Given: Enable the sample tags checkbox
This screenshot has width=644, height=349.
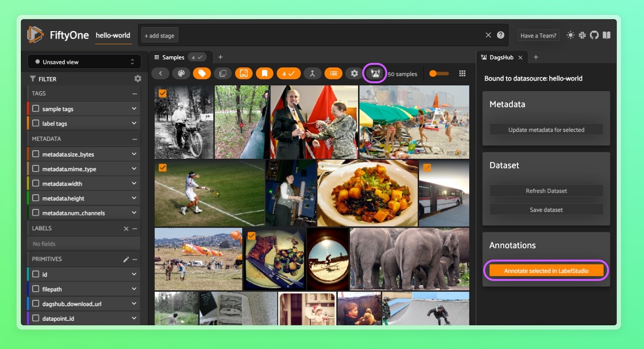Looking at the screenshot, I should tap(36, 109).
